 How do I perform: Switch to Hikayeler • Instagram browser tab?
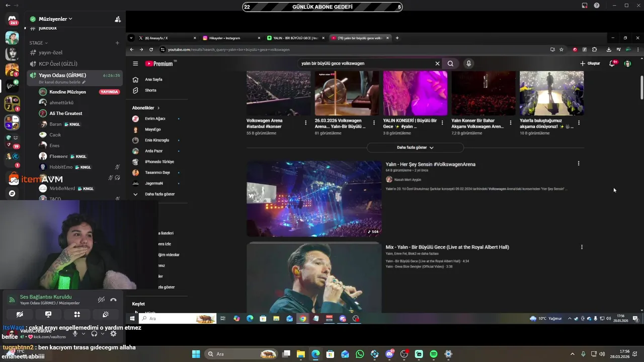[x=231, y=38]
